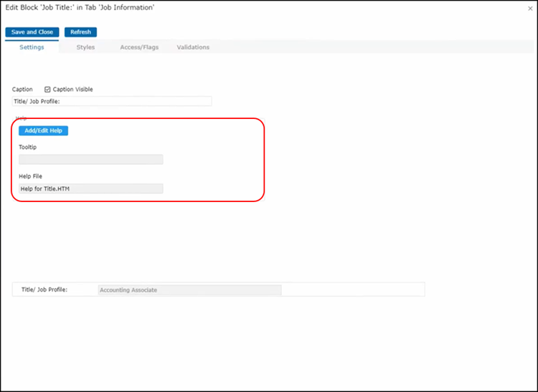Open the Add/Edit Help editor
538x392 pixels.
(x=43, y=130)
